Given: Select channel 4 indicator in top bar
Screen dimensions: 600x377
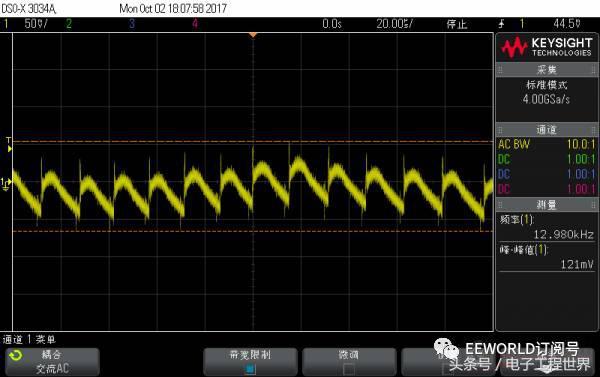Looking at the screenshot, I should click(195, 24).
